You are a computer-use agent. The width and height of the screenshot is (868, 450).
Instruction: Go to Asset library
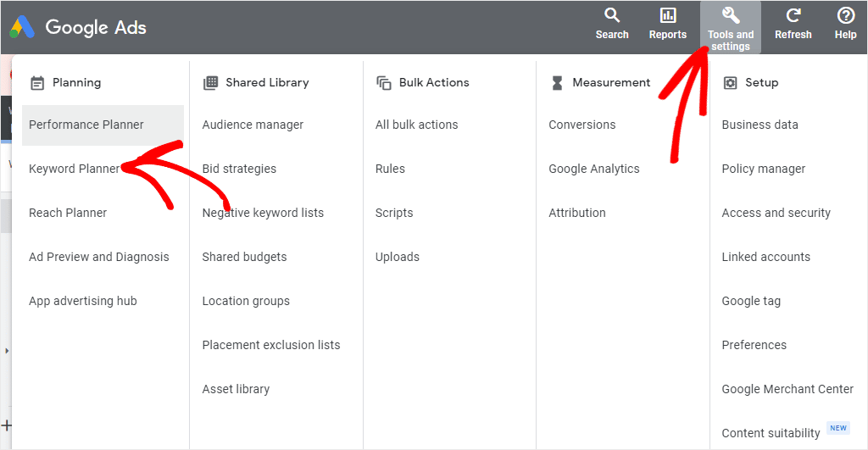236,389
